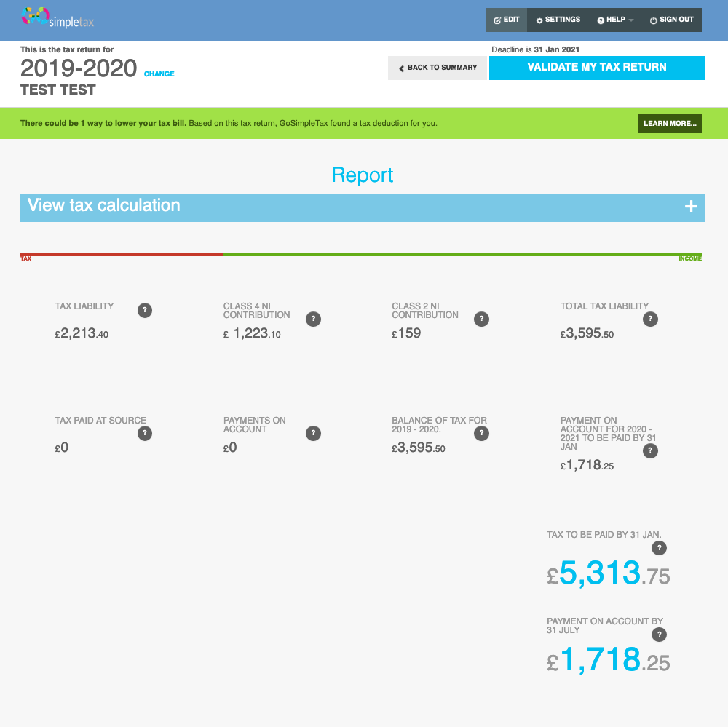Viewport: 728px width, 727px height.
Task: Click the TAX label under the bar
Action: 26,258
